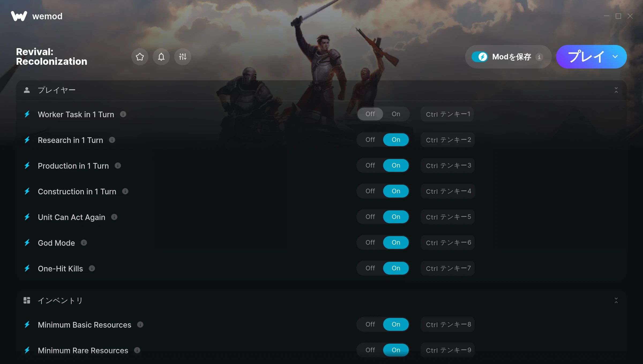
Task: Select the プレイヤー category header
Action: click(321, 90)
